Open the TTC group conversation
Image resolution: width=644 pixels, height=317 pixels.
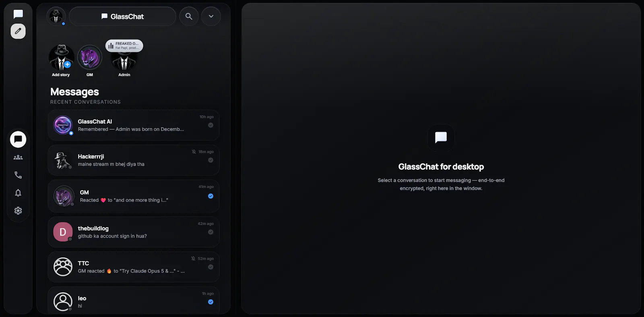(x=134, y=267)
